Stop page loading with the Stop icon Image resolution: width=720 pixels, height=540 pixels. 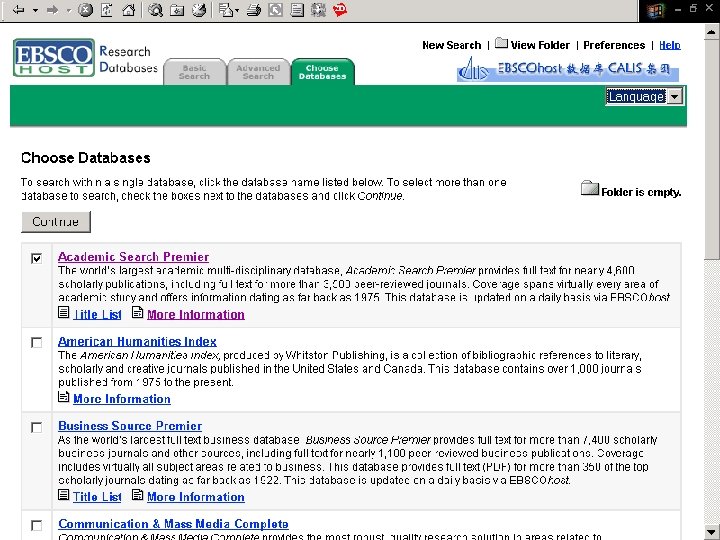pyautogui.click(x=85, y=10)
